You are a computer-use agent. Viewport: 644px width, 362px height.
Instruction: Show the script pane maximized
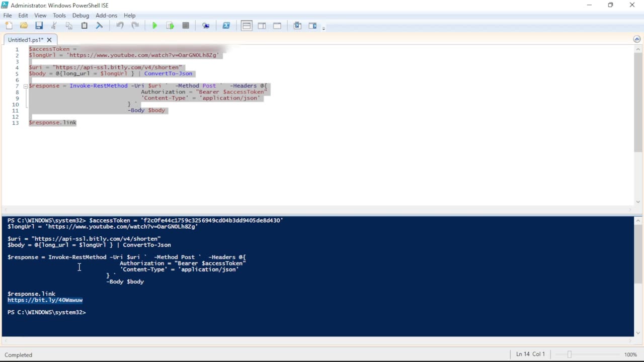(277, 26)
